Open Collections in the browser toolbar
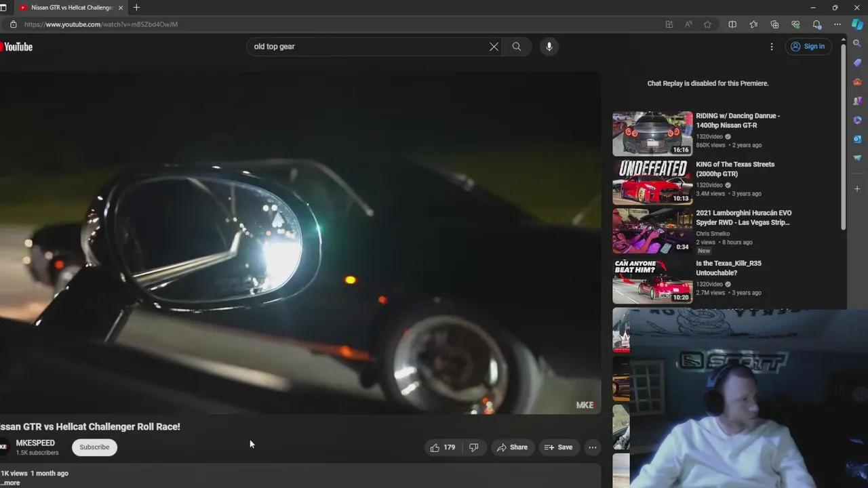Viewport: 868px width, 488px height. click(x=774, y=24)
